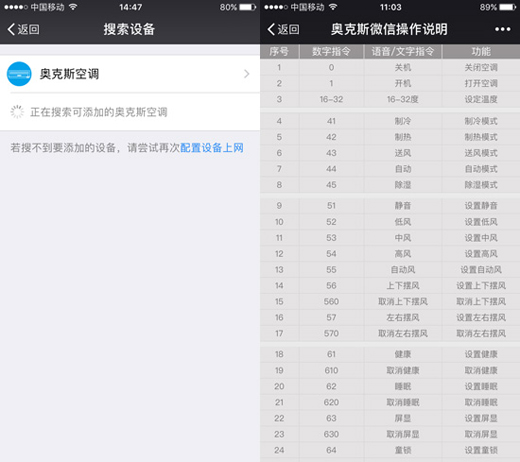Tap the battery indicator showing 80%

click(238, 7)
